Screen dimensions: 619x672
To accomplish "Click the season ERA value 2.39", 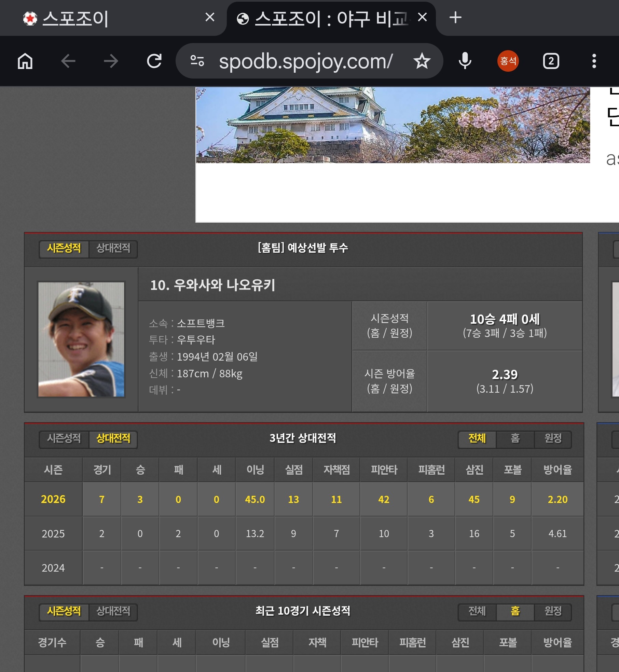I will pos(505,375).
